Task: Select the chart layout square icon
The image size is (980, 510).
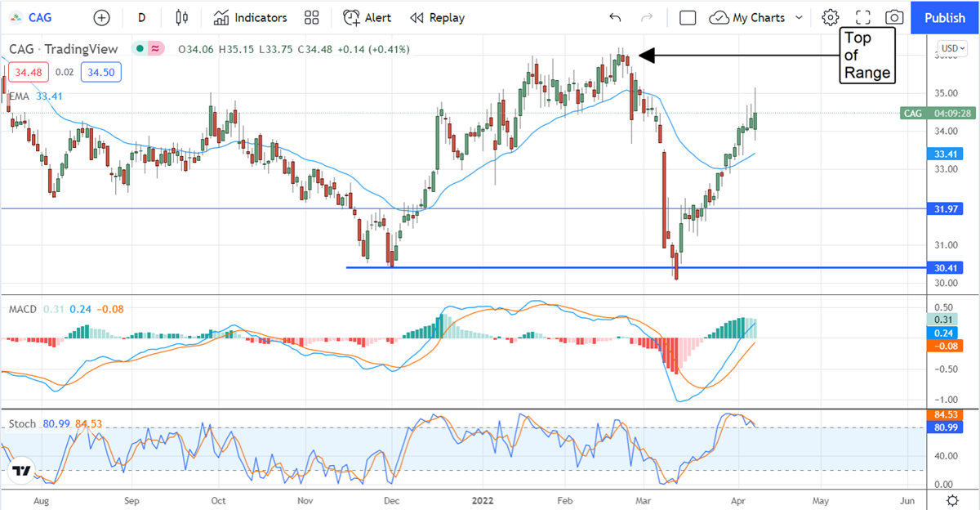Action: [x=688, y=17]
